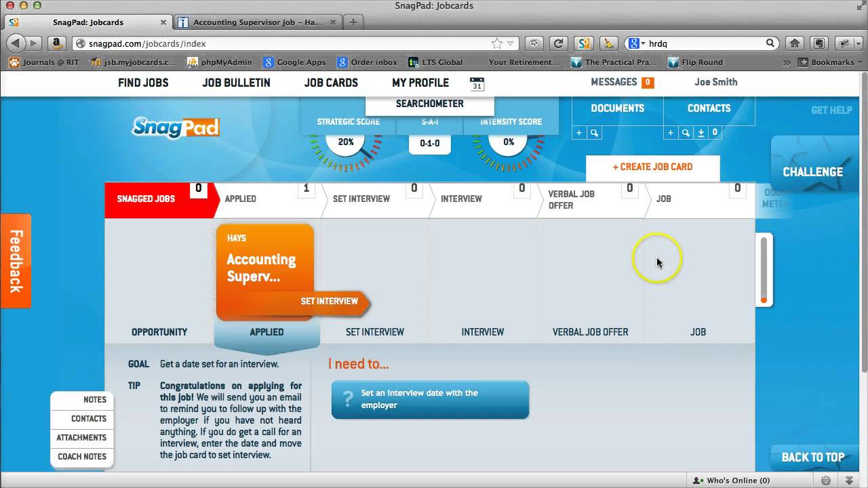Viewport: 868px width, 488px height.
Task: Open the ATTACHMENTS side tab
Action: point(82,438)
